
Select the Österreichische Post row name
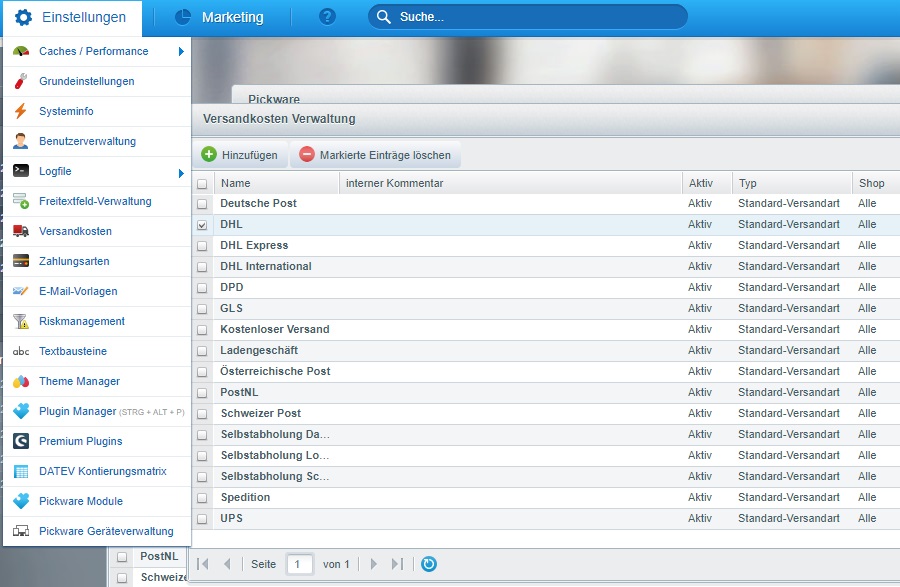coord(276,371)
